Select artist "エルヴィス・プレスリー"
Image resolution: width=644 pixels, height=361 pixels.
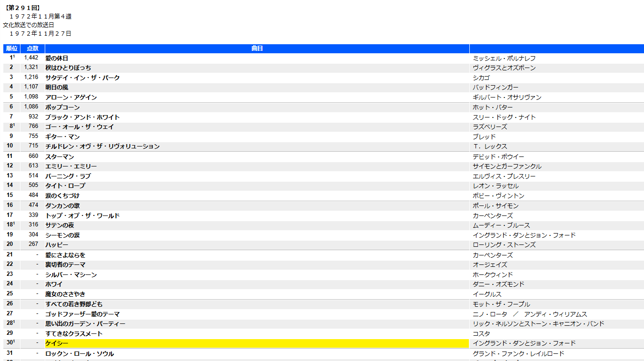[x=504, y=176]
